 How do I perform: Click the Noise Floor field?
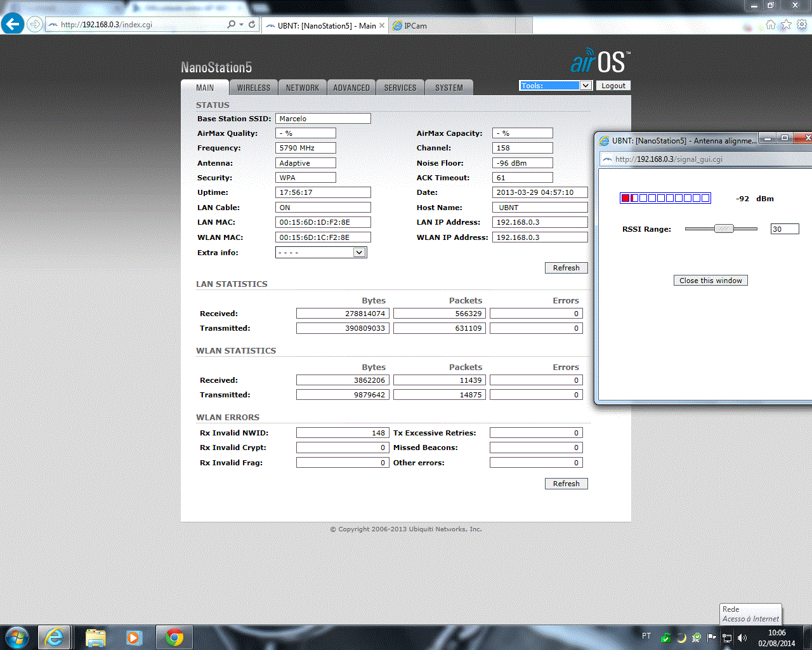click(x=523, y=163)
